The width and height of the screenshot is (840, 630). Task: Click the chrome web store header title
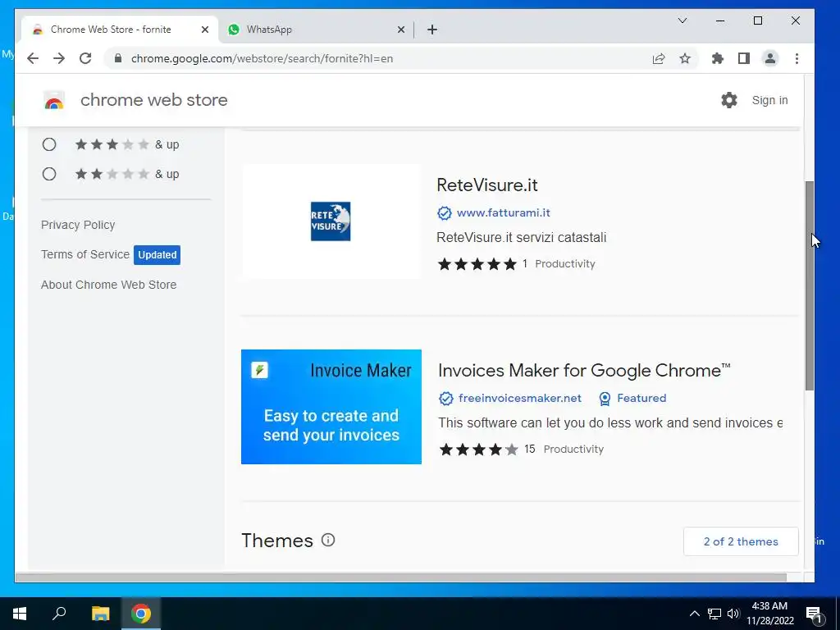coord(153,100)
